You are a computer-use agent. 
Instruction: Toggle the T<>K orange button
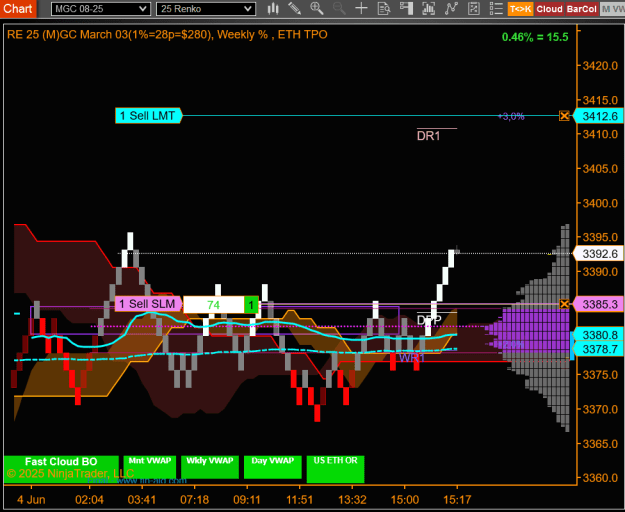520,9
